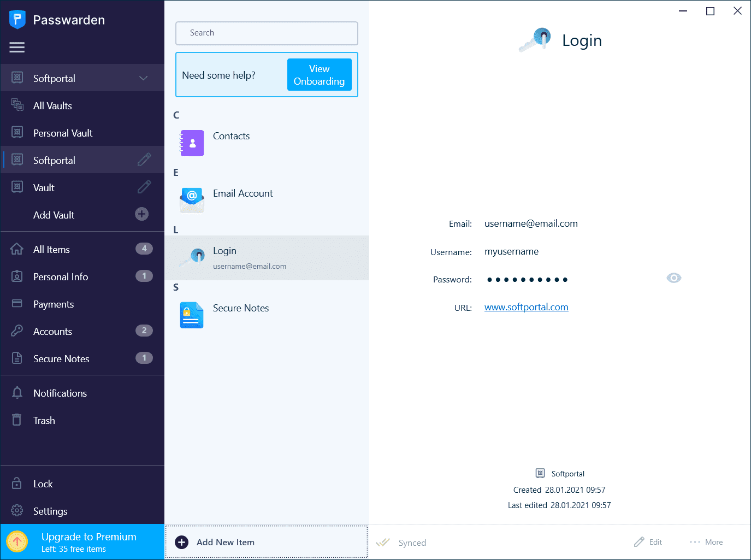The width and height of the screenshot is (751, 560).
Task: Edit the Vault entry pencil icon
Action: click(144, 187)
